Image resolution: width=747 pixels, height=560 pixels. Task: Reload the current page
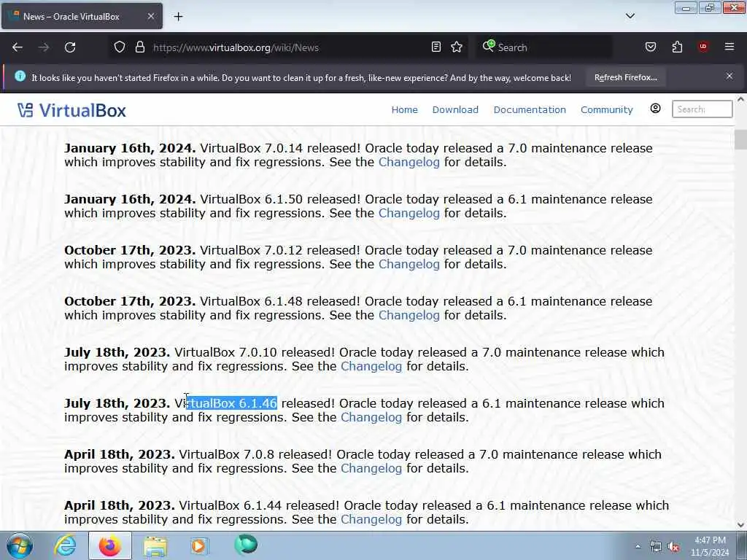click(x=70, y=47)
